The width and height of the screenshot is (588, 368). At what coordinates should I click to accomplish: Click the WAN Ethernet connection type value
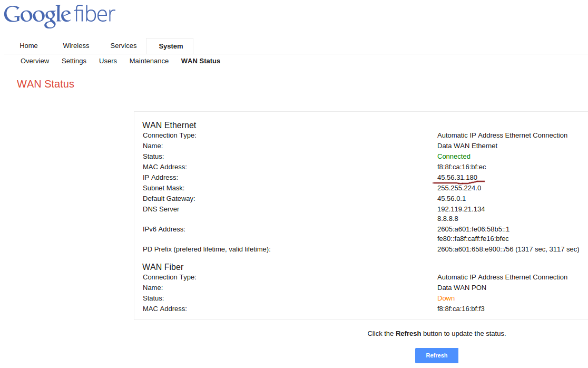[x=502, y=135]
